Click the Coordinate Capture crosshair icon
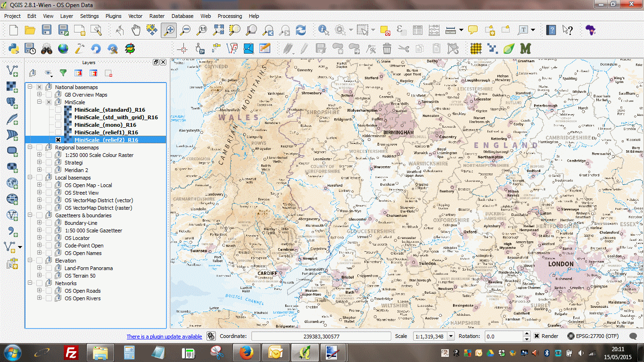 (x=183, y=48)
